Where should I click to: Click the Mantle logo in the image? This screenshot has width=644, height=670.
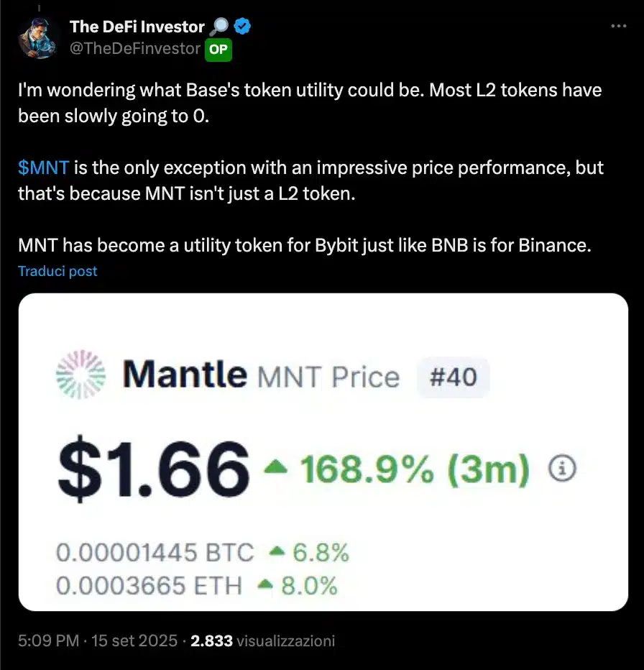pos(80,375)
